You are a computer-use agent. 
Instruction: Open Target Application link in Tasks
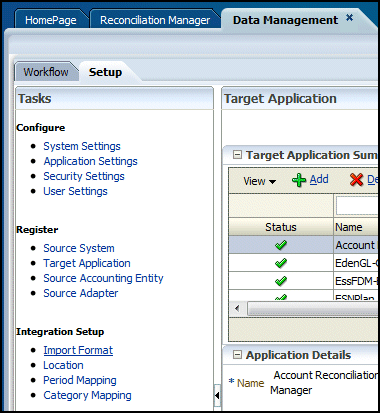[x=87, y=263]
